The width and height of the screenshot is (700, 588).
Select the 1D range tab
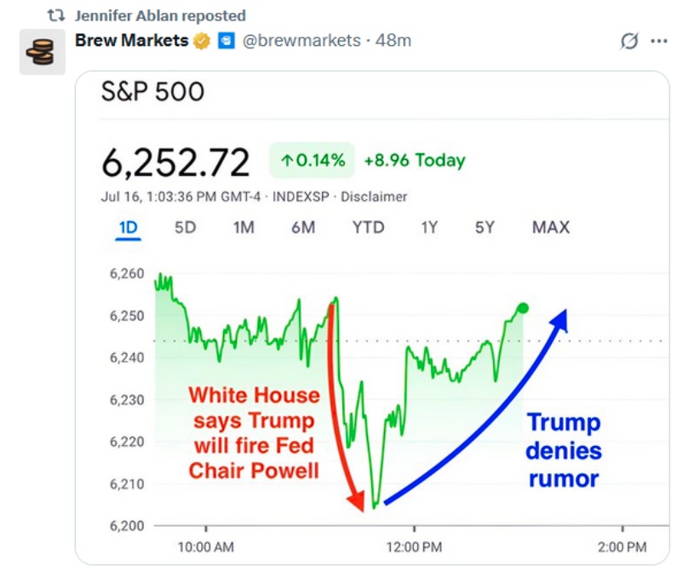(128, 228)
